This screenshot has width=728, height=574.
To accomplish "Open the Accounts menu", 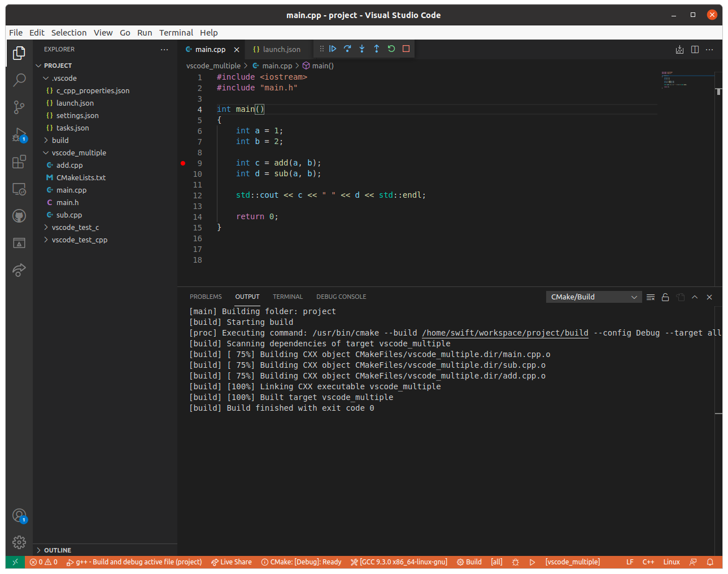I will (x=19, y=515).
